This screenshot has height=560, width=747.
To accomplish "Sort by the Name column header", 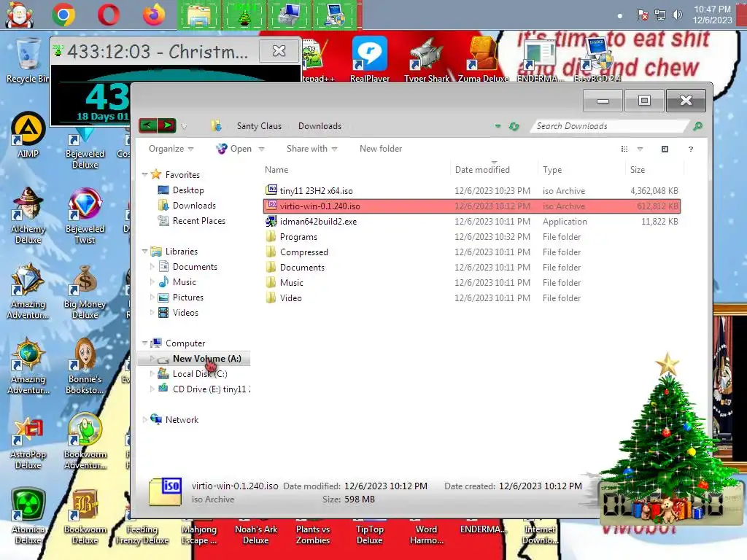I will pyautogui.click(x=355, y=169).
